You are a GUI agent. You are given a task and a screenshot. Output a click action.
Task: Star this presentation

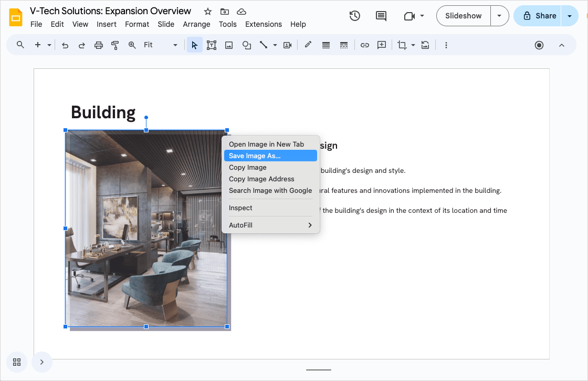pos(207,11)
